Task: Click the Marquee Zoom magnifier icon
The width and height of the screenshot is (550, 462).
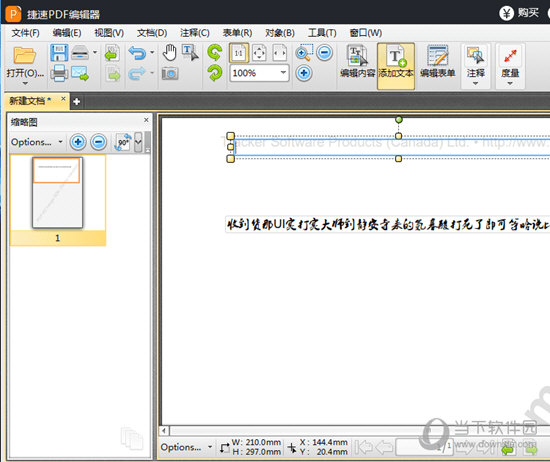Action: [x=304, y=53]
